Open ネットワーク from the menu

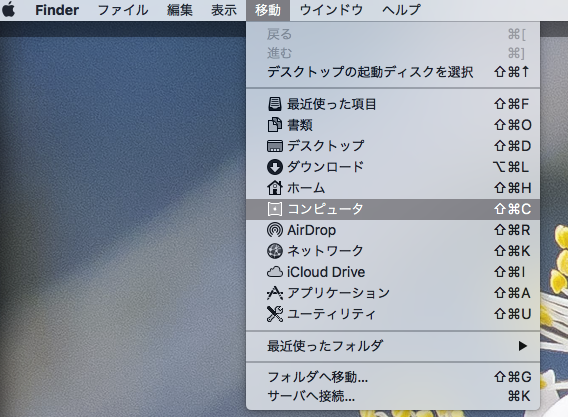(393, 251)
